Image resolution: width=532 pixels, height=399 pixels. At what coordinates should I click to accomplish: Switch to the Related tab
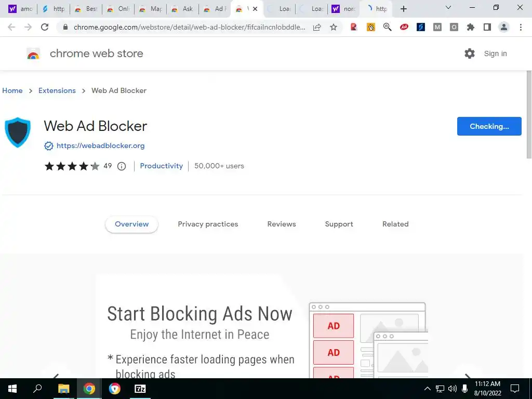tap(395, 224)
